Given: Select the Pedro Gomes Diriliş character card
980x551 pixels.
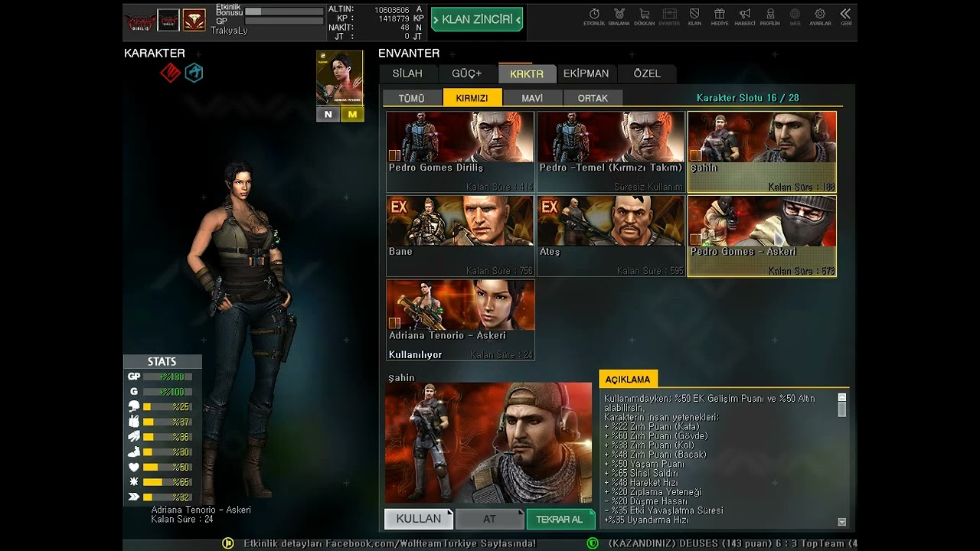Looking at the screenshot, I should click(x=460, y=152).
